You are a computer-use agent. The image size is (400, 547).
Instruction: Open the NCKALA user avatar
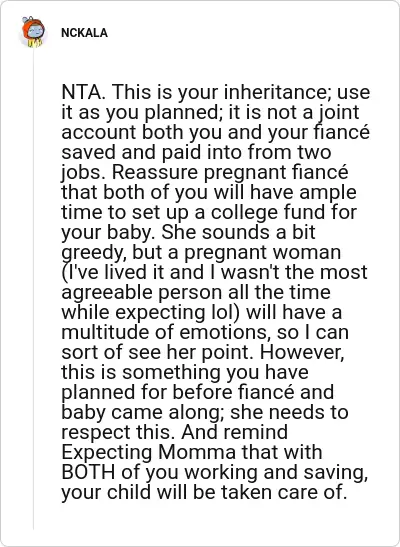pyautogui.click(x=33, y=32)
